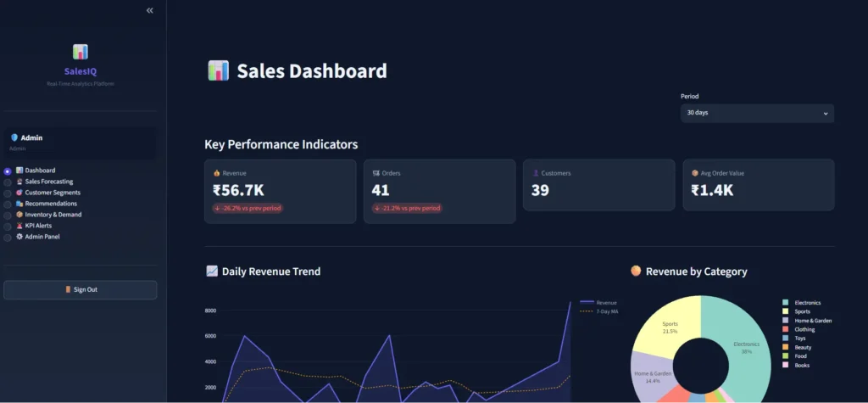Click the Food green swatch in legend
The width and height of the screenshot is (868, 403).
click(x=785, y=355)
